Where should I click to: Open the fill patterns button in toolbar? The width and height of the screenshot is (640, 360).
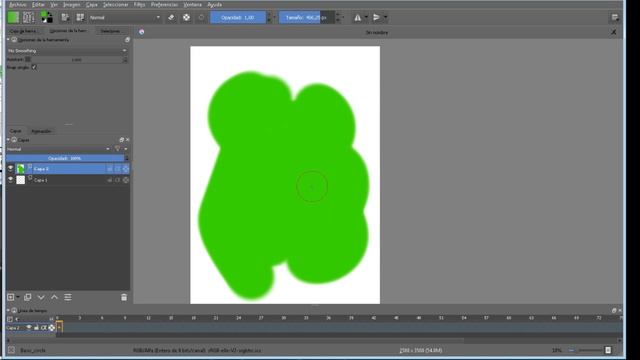tap(29, 18)
